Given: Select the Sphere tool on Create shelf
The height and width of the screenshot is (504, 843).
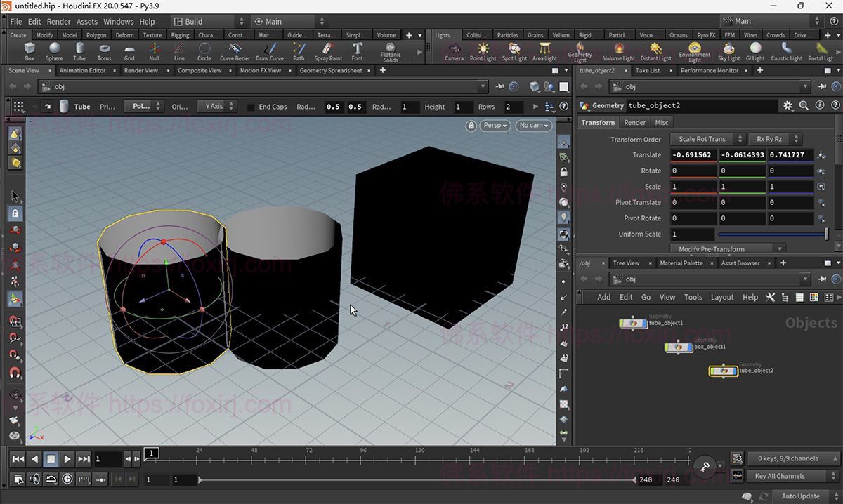Looking at the screenshot, I should (x=54, y=51).
